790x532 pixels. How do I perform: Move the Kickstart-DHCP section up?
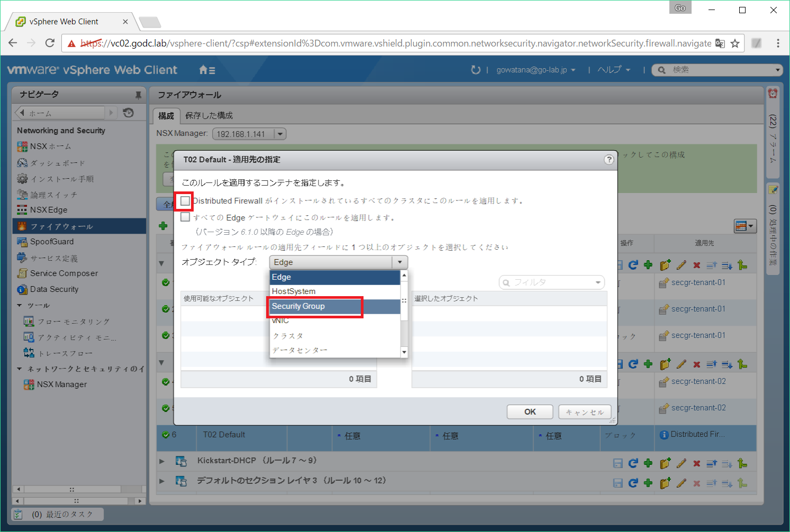[x=712, y=463]
